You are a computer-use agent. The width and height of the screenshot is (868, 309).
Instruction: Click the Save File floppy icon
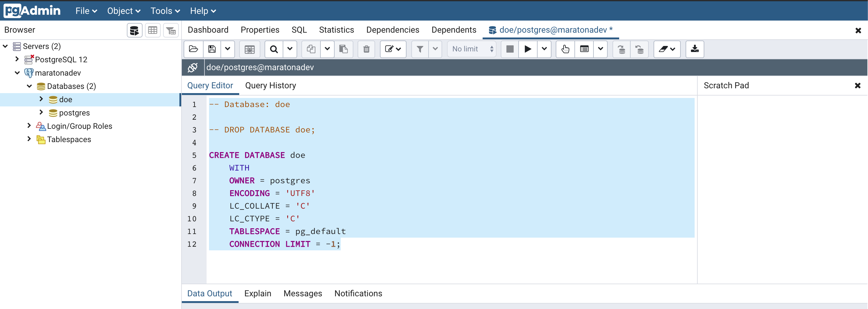coord(212,49)
